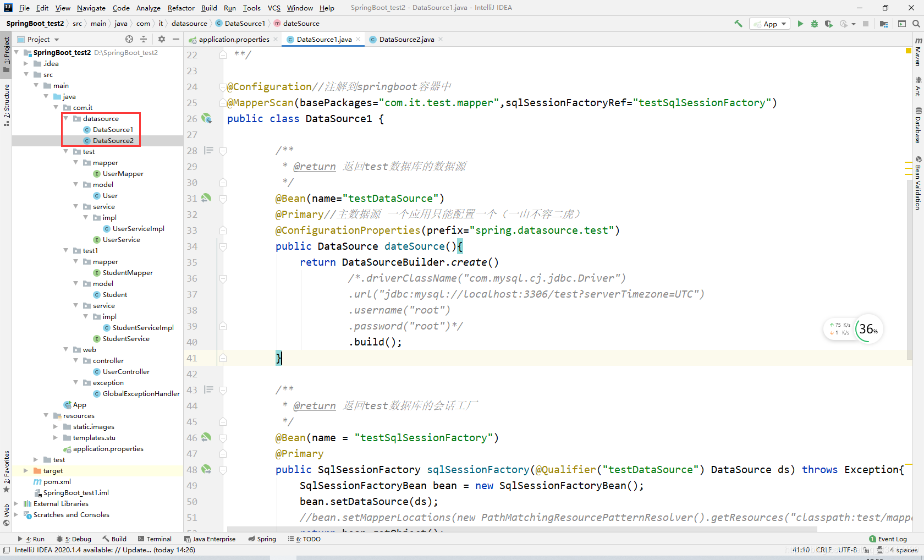Click the CRLF line separator in status bar
The width and height of the screenshot is (924, 560).
coord(824,550)
